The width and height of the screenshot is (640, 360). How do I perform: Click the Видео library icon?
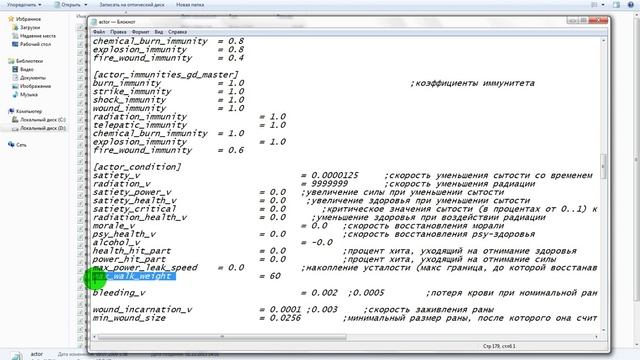click(15, 69)
